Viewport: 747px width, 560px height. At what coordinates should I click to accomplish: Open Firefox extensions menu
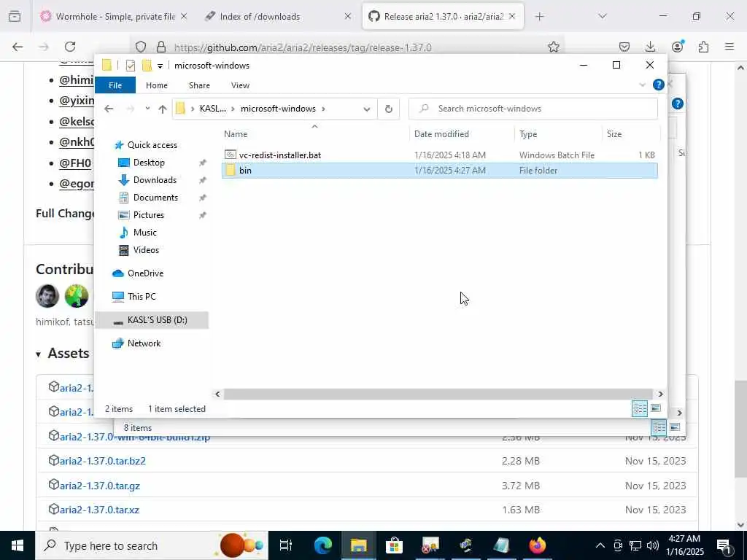pos(704,47)
